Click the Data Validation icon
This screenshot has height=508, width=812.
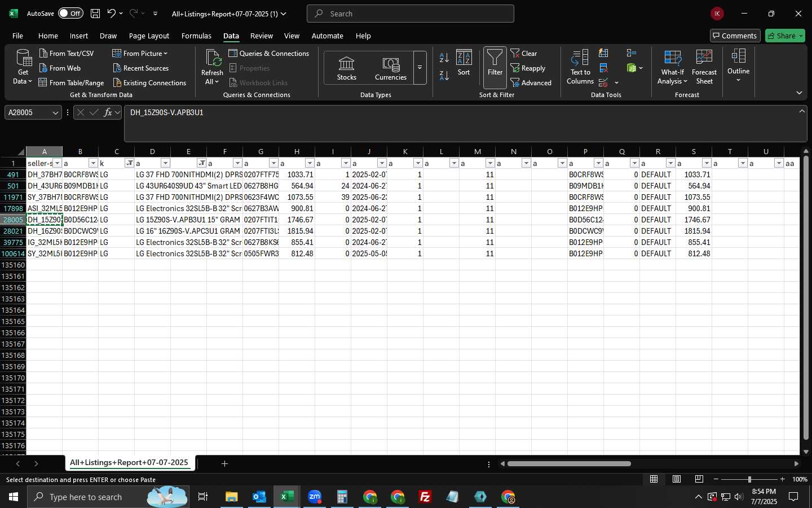click(x=603, y=82)
